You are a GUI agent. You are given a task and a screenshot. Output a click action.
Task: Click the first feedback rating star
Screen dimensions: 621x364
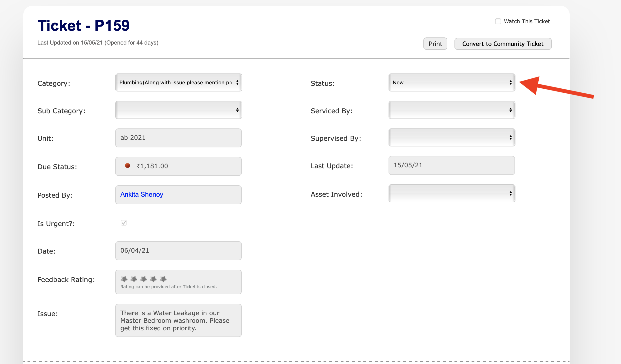[x=124, y=279]
